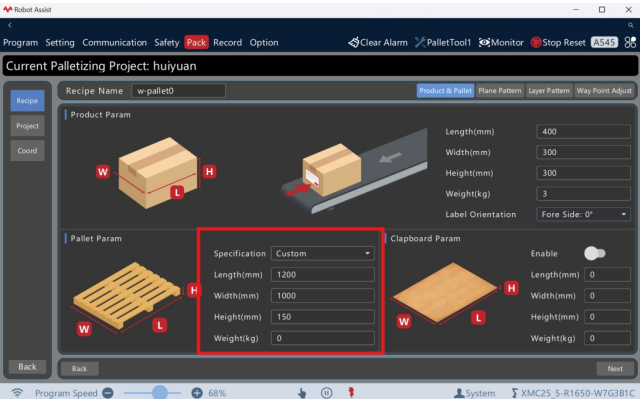The image size is (640, 399).
Task: Click the Next button
Action: pos(615,368)
